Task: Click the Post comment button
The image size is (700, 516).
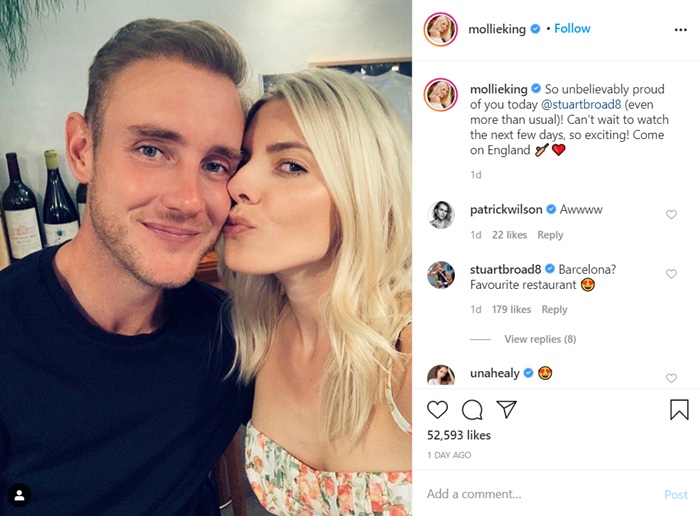Action: tap(675, 494)
